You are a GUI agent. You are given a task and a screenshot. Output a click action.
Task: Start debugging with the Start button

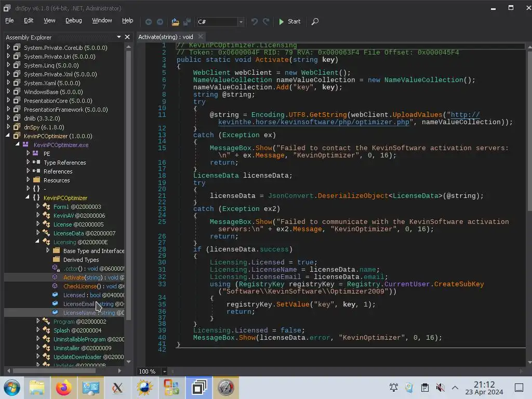(x=289, y=21)
